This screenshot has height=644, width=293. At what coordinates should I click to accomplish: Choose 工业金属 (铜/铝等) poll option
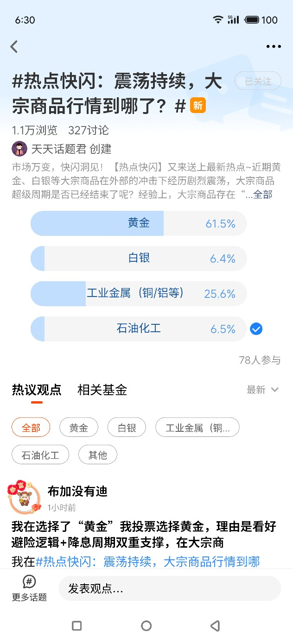[139, 294]
